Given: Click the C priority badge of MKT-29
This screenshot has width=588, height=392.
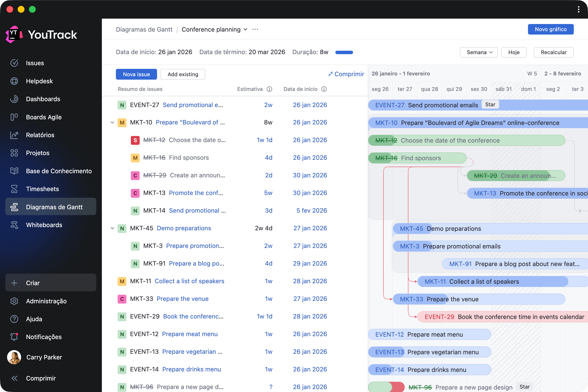Looking at the screenshot, I should point(135,175).
